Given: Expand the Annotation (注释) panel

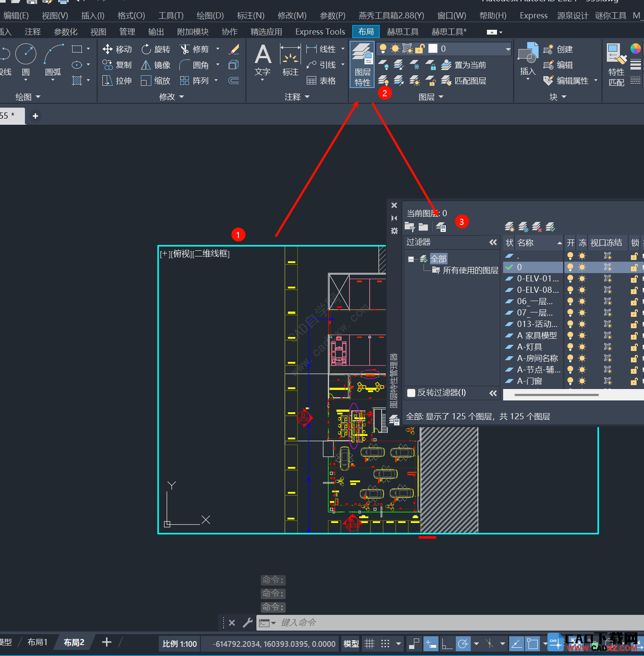Looking at the screenshot, I should 297,97.
